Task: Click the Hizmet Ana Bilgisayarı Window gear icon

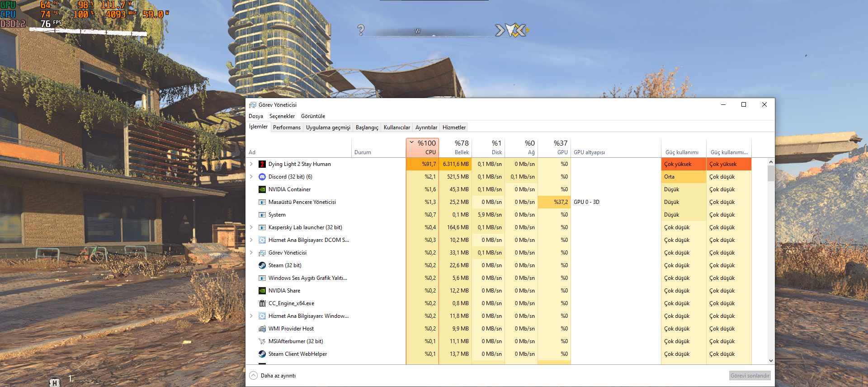Action: 262,316
